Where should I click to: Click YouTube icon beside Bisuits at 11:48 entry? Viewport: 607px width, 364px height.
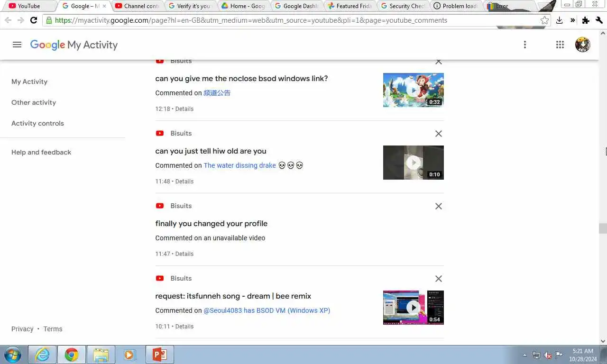click(160, 133)
